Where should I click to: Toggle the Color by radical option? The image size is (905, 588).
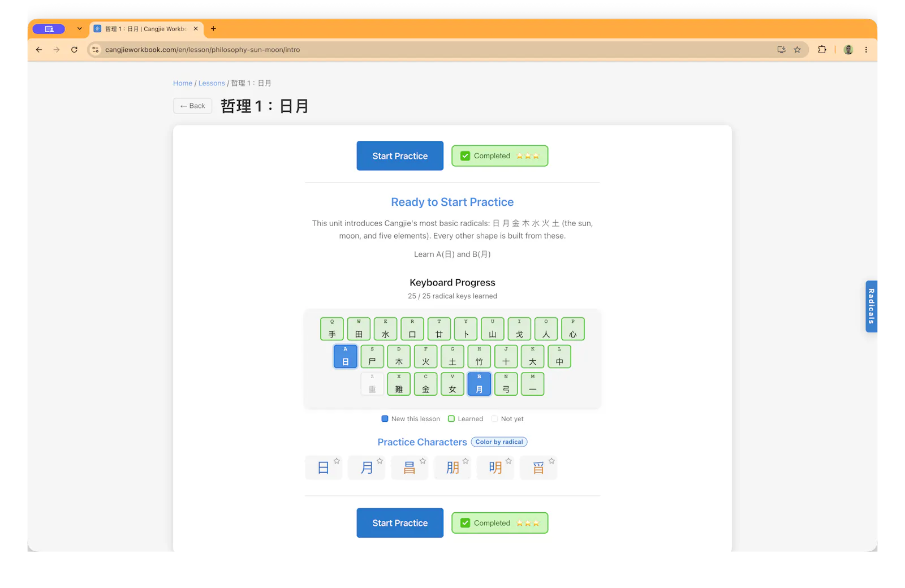[x=499, y=442]
